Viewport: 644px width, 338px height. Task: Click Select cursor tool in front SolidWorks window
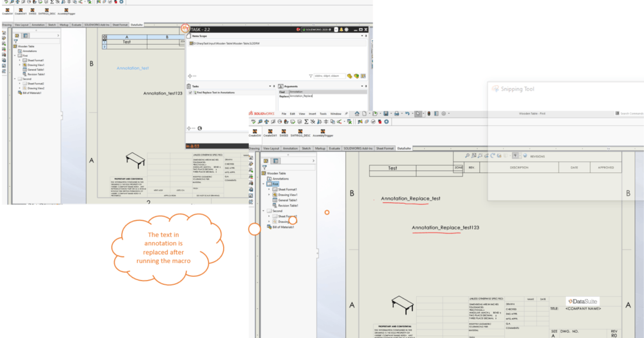(418, 114)
